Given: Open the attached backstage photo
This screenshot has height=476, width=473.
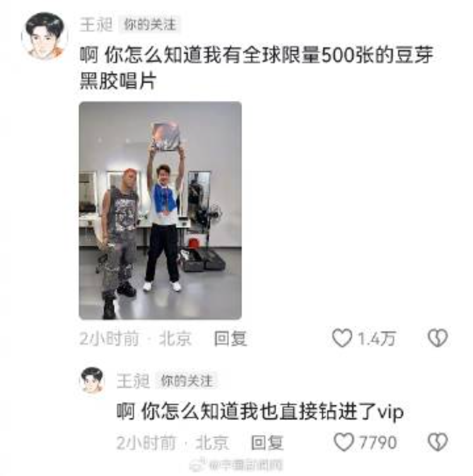Looking at the screenshot, I should click(x=160, y=210).
